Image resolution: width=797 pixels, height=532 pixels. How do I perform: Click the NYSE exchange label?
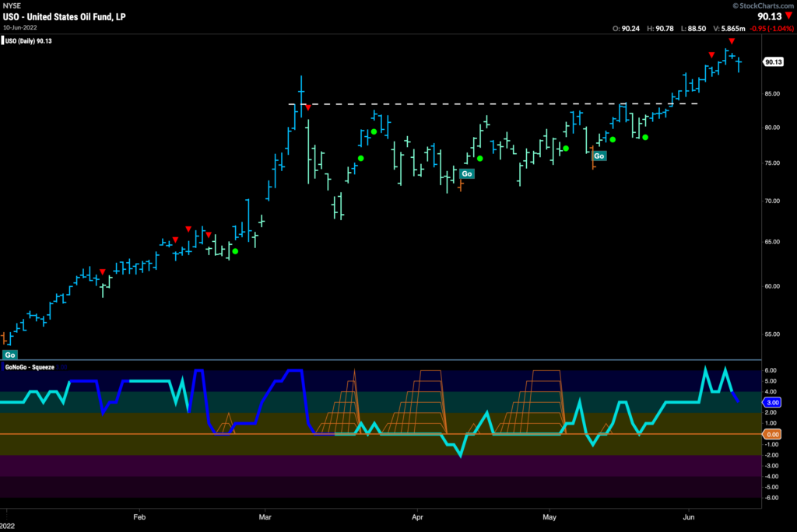point(12,5)
